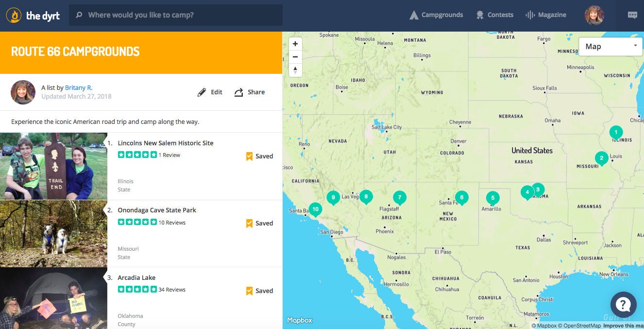The height and width of the screenshot is (329, 644).
Task: Click the OpenStreetMap attribution link
Action: coord(580,326)
